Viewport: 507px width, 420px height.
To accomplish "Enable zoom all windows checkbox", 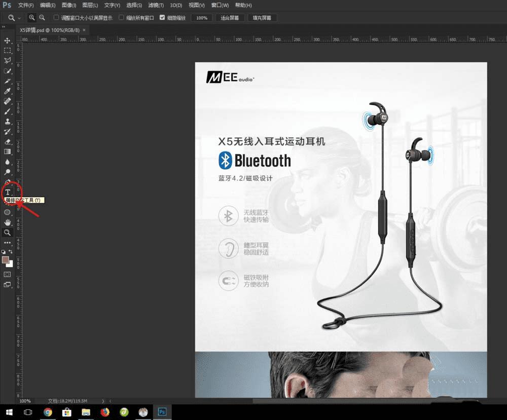I will tap(121, 17).
